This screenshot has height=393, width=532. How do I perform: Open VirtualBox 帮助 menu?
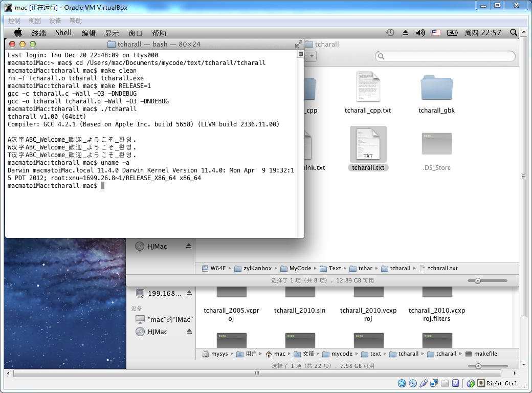tap(75, 20)
